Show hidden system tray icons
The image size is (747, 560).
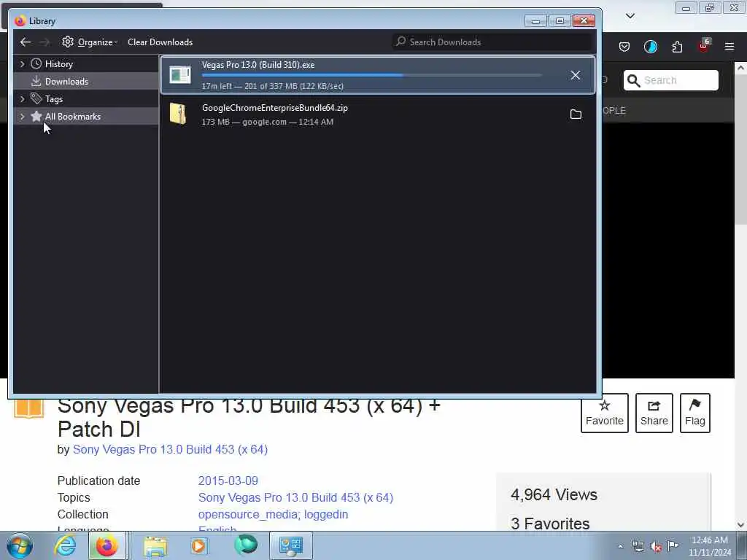tap(620, 546)
